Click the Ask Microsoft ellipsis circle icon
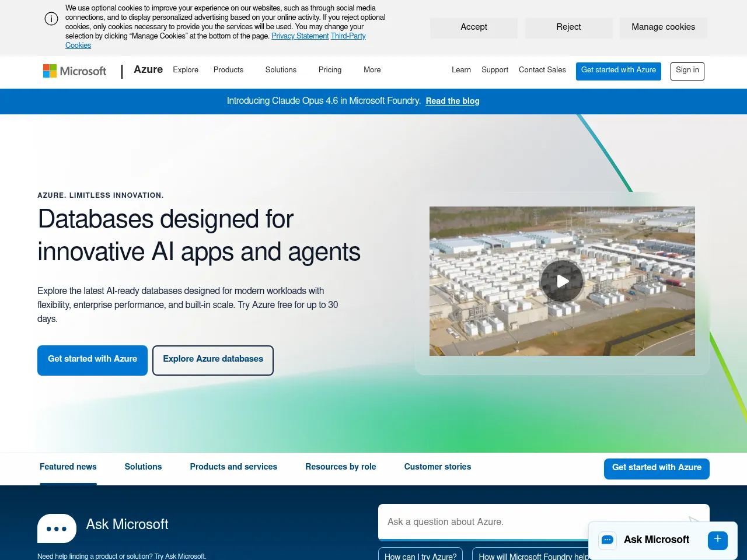 tap(57, 528)
